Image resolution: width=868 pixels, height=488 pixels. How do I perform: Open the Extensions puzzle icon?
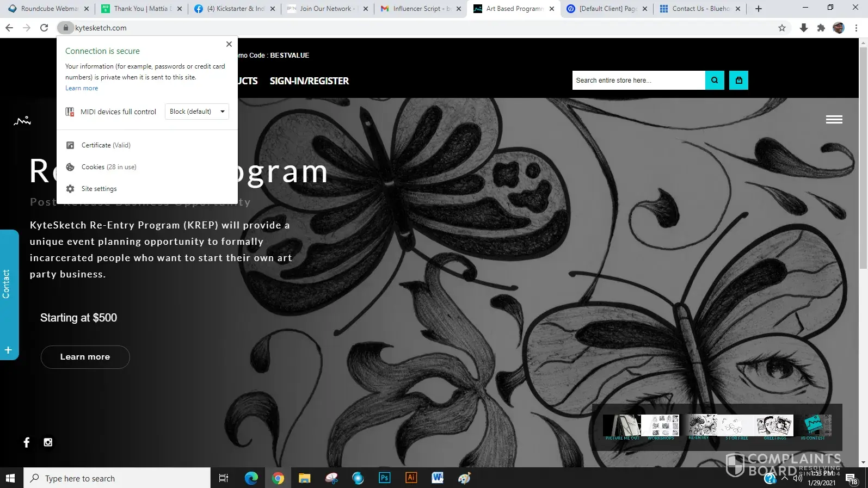coord(821,28)
